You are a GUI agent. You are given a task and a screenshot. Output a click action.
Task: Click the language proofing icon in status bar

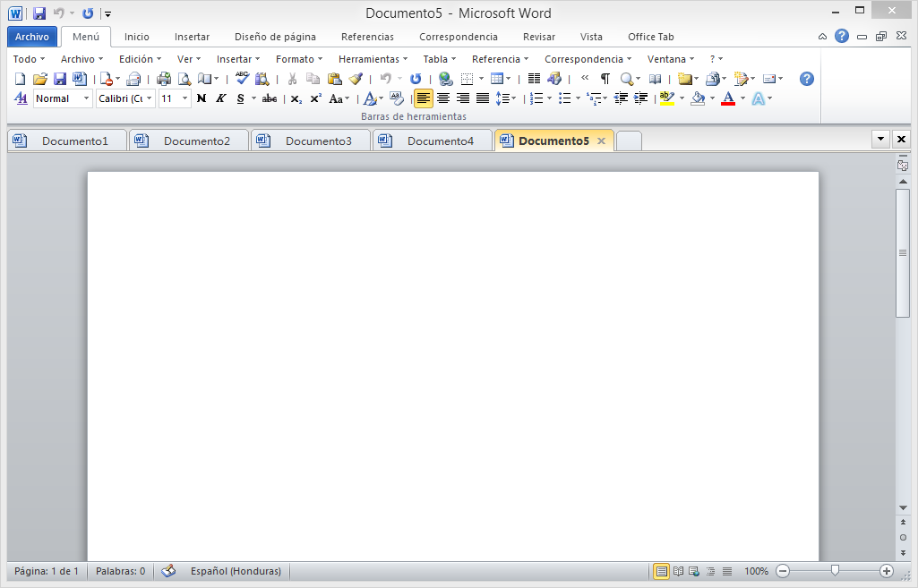tap(168, 571)
